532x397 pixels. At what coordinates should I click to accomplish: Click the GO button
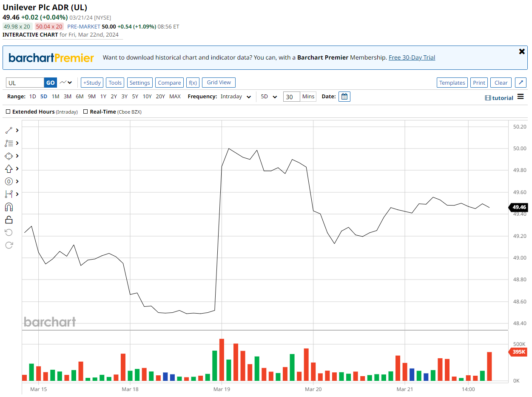click(x=50, y=83)
